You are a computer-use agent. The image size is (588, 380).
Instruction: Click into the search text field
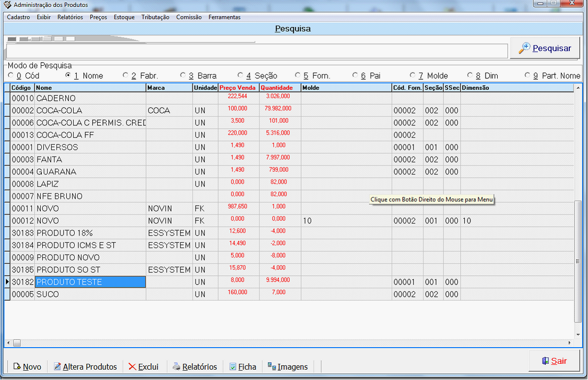[256, 51]
